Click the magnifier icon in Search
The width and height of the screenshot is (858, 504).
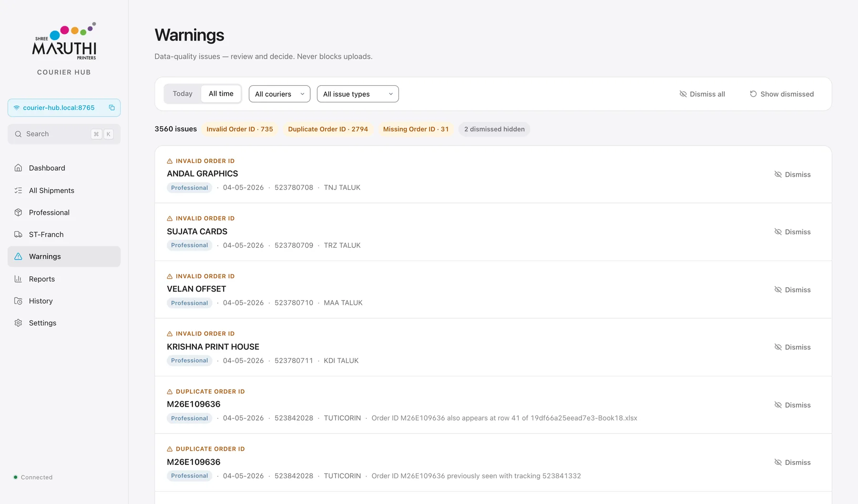(18, 134)
